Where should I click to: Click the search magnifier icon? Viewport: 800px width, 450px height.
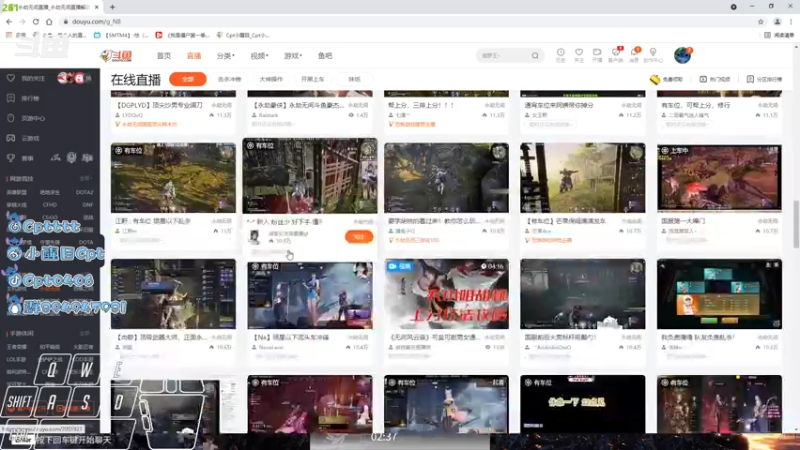(x=535, y=56)
